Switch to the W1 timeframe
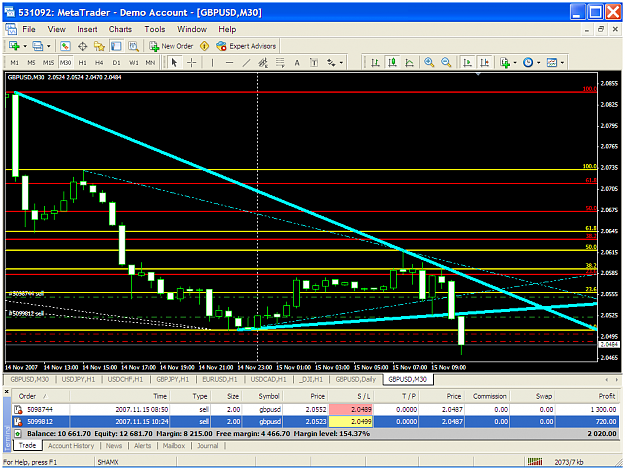The image size is (625, 470). [134, 63]
